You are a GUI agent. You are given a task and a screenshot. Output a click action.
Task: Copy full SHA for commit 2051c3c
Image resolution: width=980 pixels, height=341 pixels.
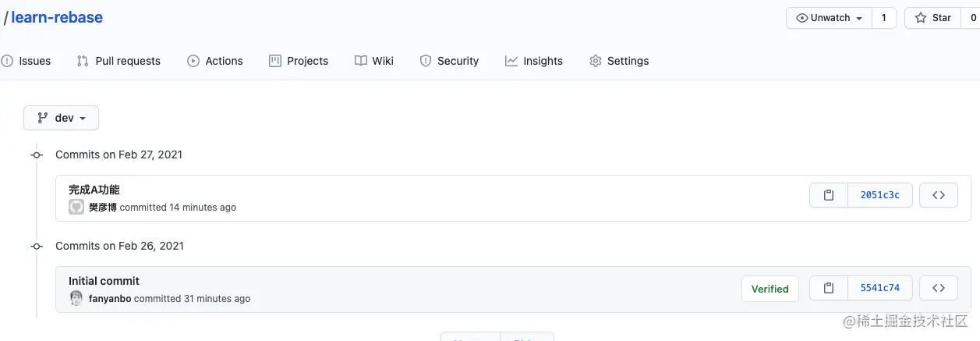pos(829,195)
